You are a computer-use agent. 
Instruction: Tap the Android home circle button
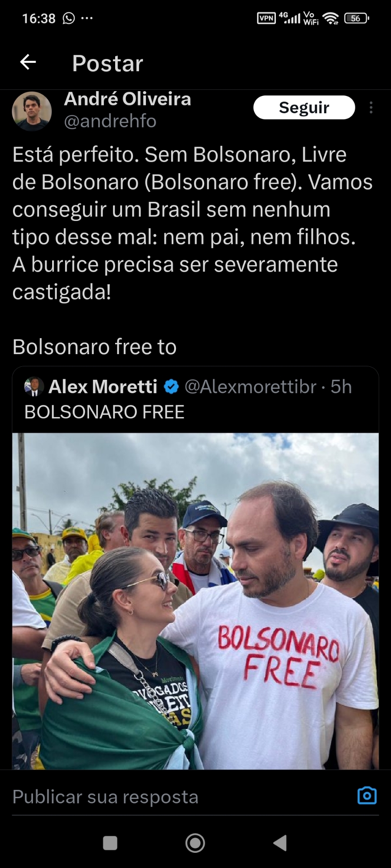pos(195,843)
